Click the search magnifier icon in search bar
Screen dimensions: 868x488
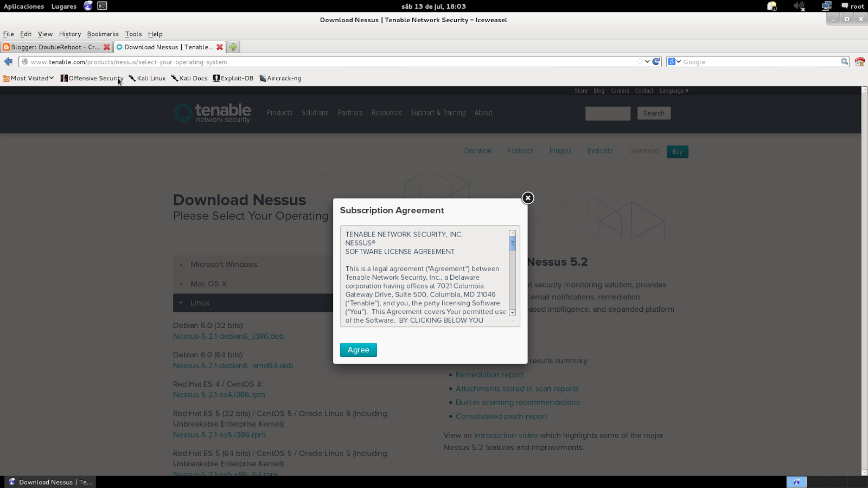pyautogui.click(x=844, y=62)
